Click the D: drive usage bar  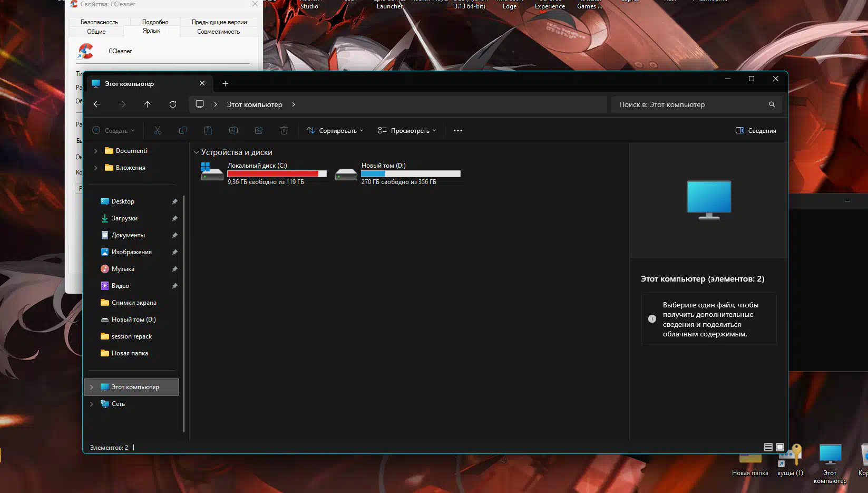pos(411,174)
